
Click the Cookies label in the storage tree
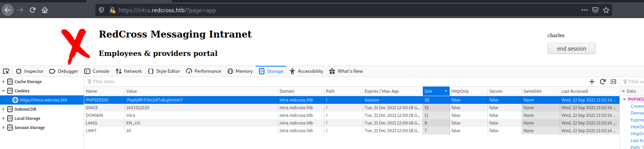(22, 91)
